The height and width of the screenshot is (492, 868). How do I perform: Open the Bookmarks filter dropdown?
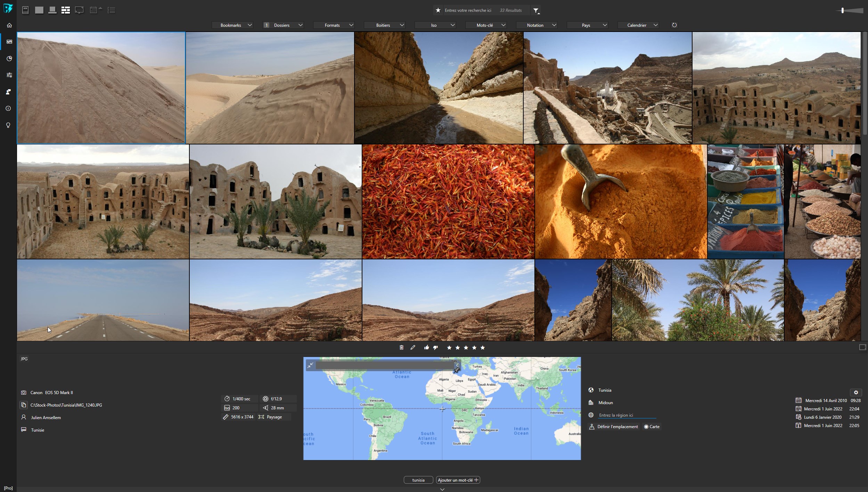click(x=232, y=25)
